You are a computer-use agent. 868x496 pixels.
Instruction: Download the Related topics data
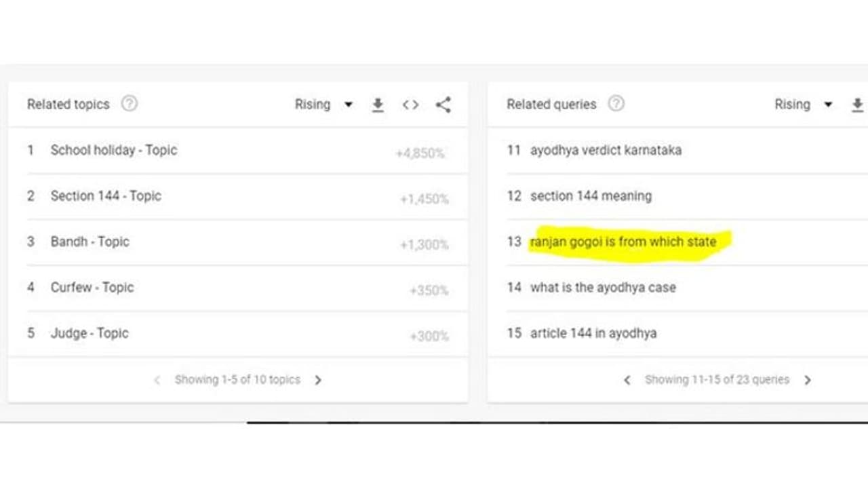[378, 104]
